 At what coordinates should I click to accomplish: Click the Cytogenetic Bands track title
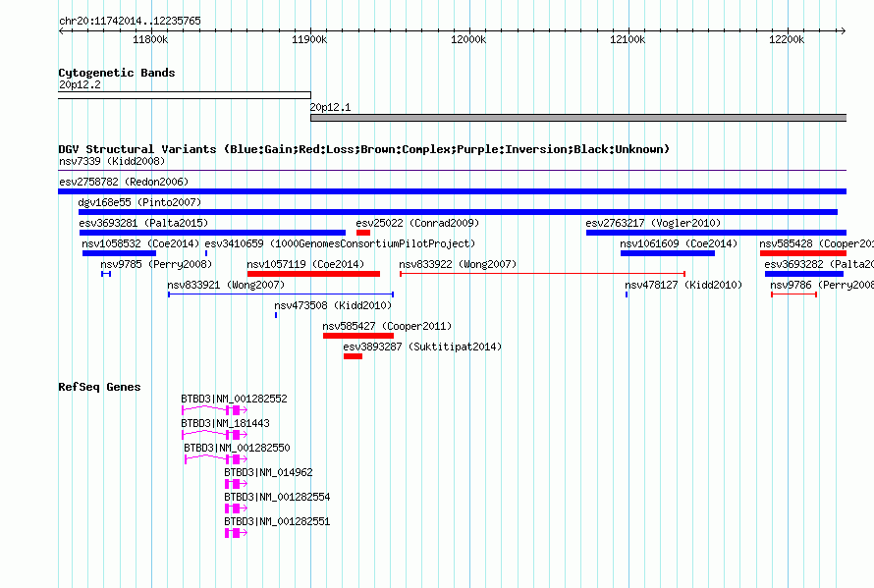117,73
